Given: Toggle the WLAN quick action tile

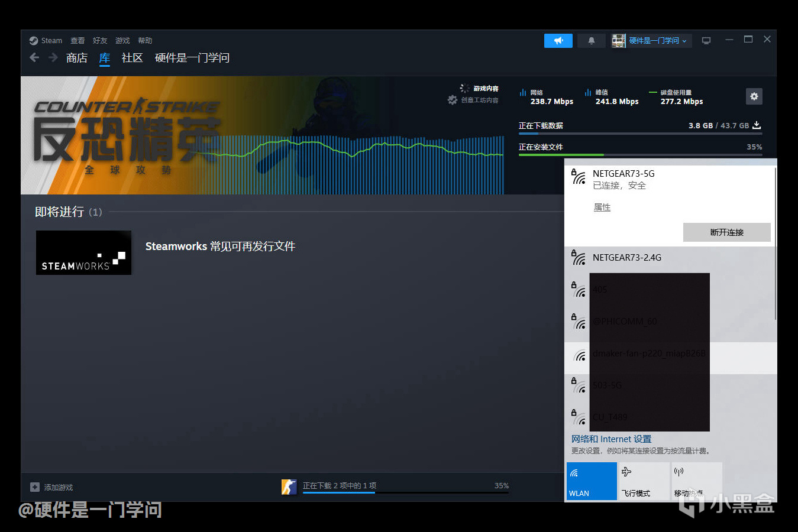Looking at the screenshot, I should pyautogui.click(x=592, y=481).
